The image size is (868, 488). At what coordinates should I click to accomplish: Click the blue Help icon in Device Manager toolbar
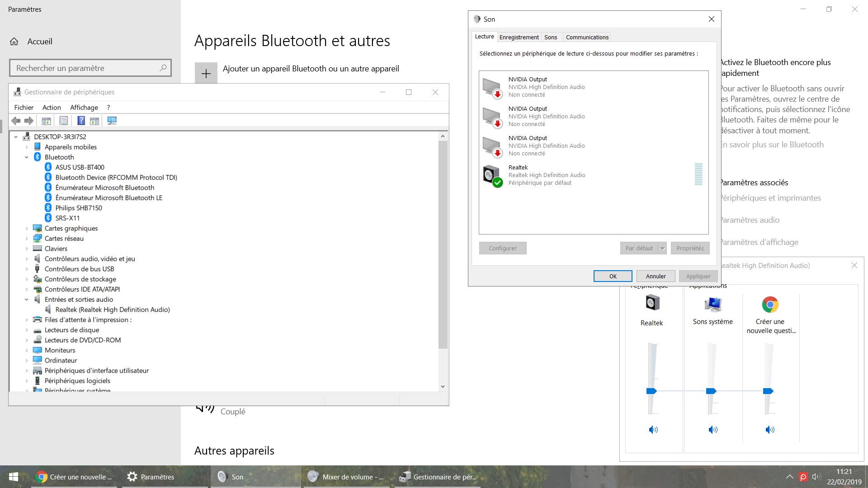pyautogui.click(x=81, y=121)
